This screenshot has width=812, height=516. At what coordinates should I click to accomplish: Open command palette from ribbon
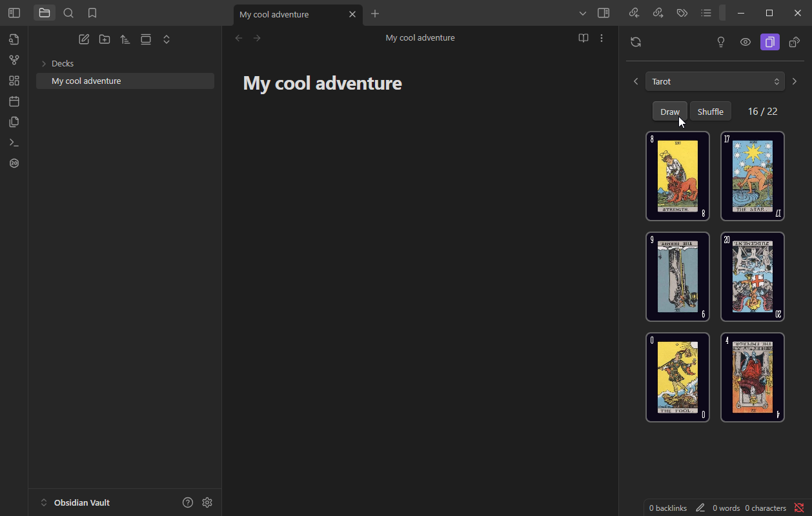(14, 143)
